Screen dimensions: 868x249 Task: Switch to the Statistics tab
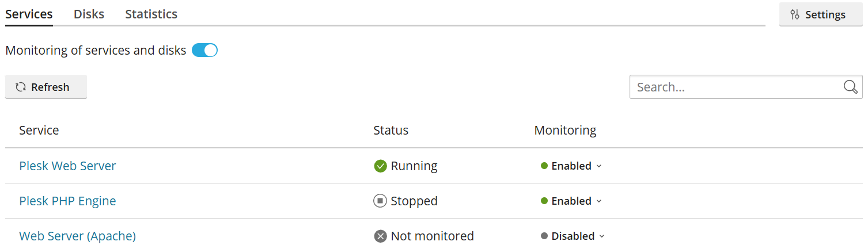click(151, 14)
